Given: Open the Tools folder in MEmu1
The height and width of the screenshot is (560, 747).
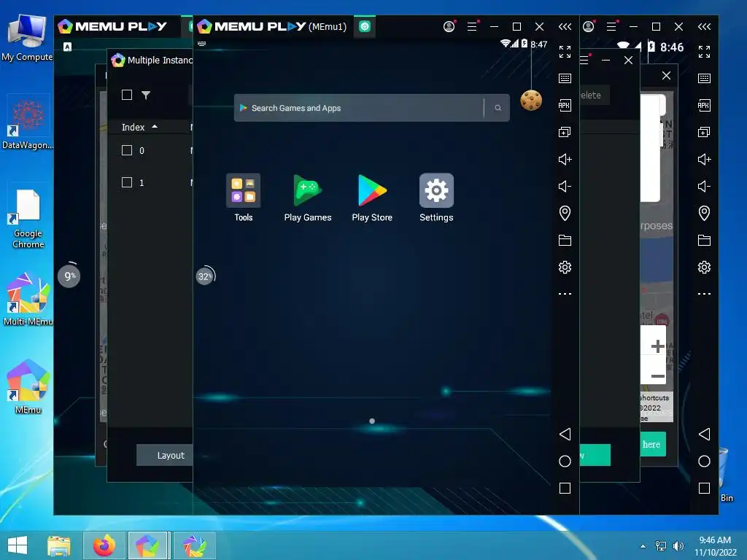Looking at the screenshot, I should tap(243, 190).
